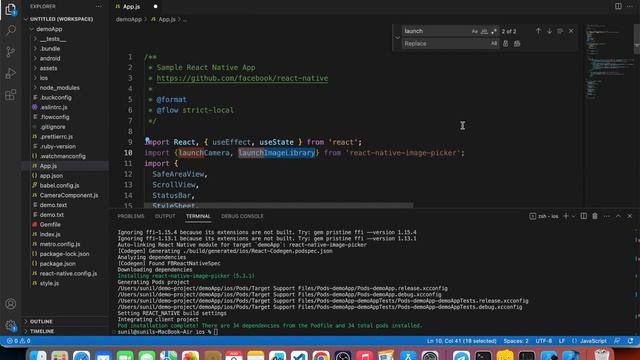
Task: Click demoApp in the breadcrumb
Action: (129, 19)
